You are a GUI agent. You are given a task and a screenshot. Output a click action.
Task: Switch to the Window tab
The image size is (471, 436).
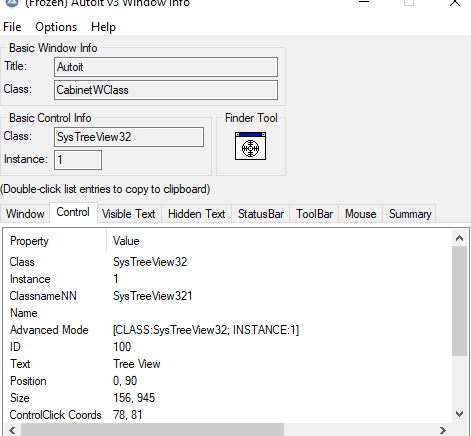(x=25, y=214)
